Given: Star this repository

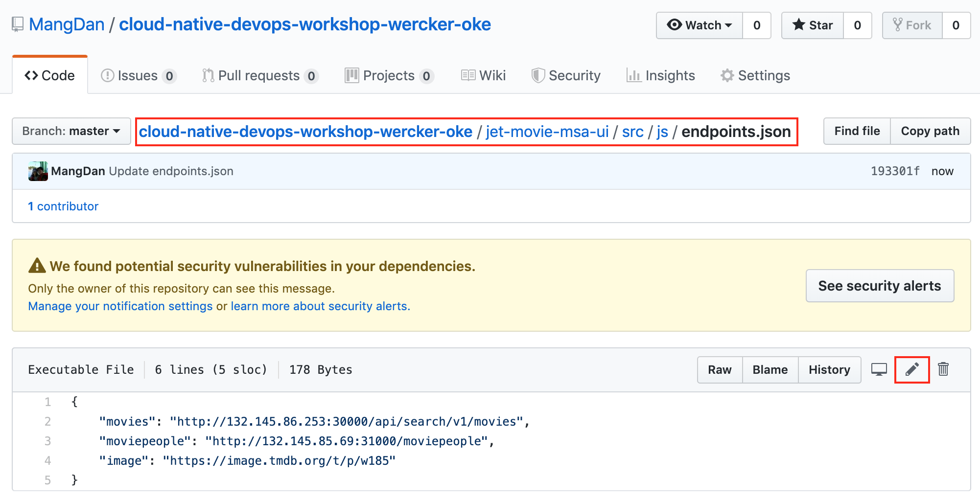Looking at the screenshot, I should click(813, 25).
